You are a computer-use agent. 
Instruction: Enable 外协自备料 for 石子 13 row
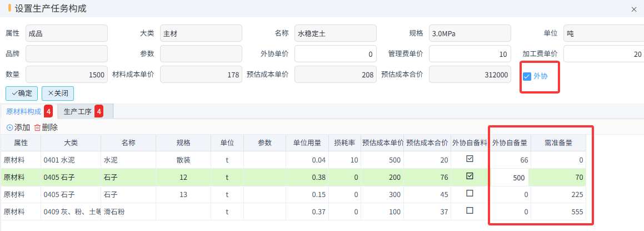click(470, 194)
